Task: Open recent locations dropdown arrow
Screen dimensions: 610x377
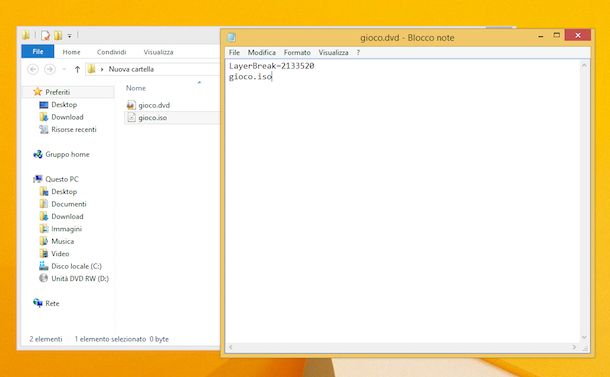Action: coord(64,69)
